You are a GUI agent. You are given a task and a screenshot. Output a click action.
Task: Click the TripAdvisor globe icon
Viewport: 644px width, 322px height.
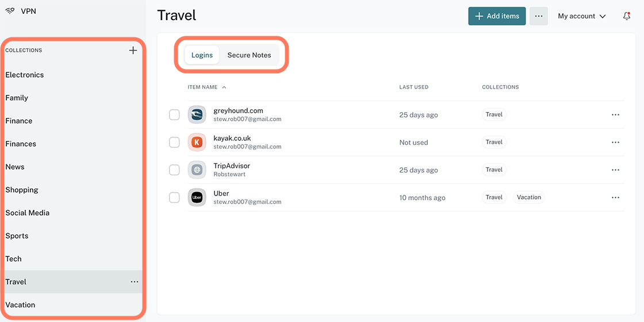coord(197,170)
